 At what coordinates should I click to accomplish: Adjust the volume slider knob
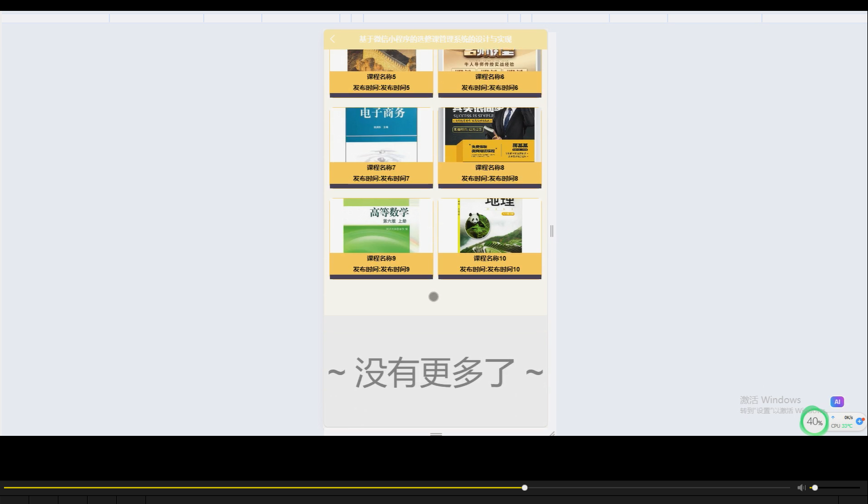(x=814, y=487)
